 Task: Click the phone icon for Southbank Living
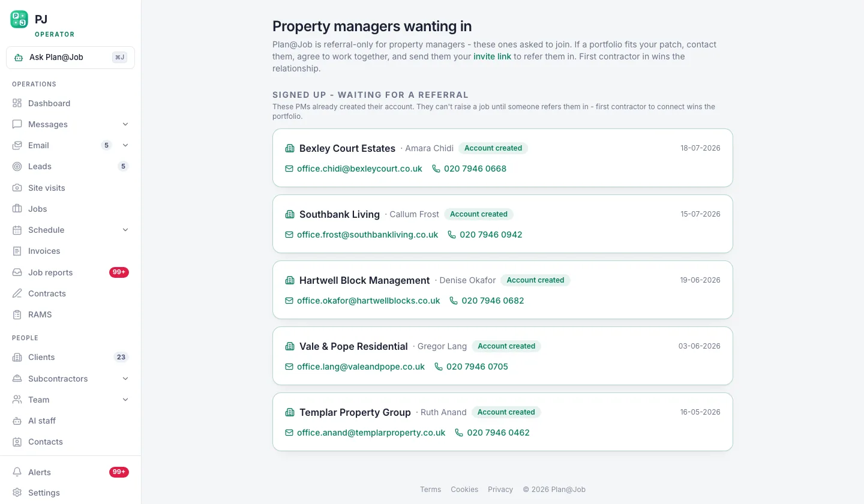tap(452, 235)
